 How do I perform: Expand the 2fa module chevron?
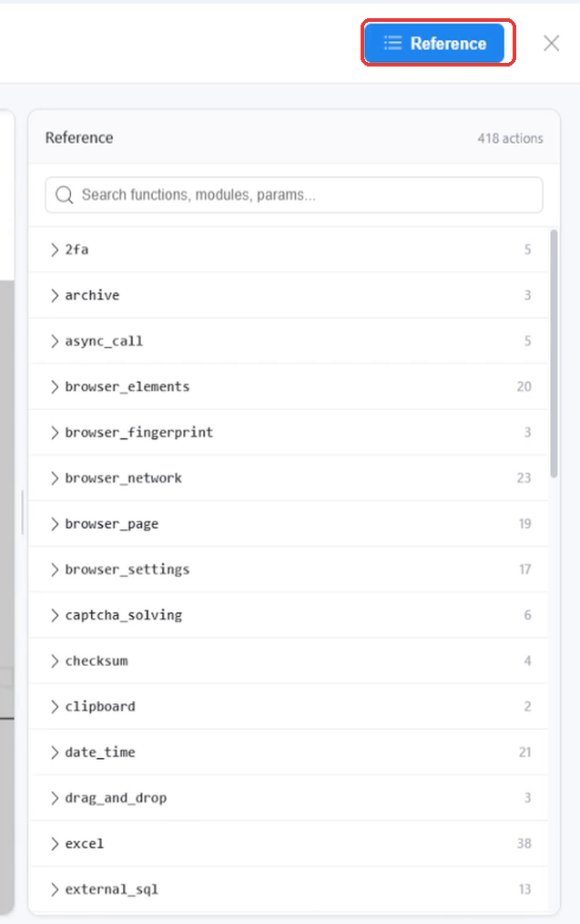[x=55, y=250]
